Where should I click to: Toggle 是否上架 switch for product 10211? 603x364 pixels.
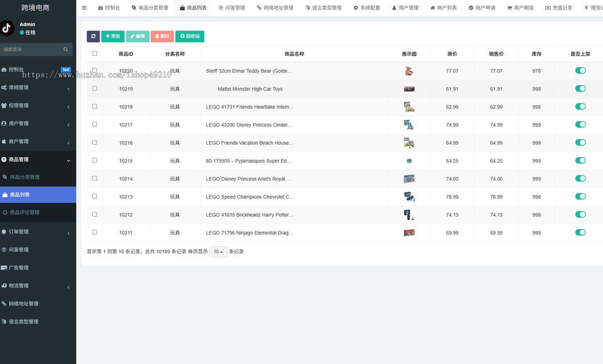[580, 232]
